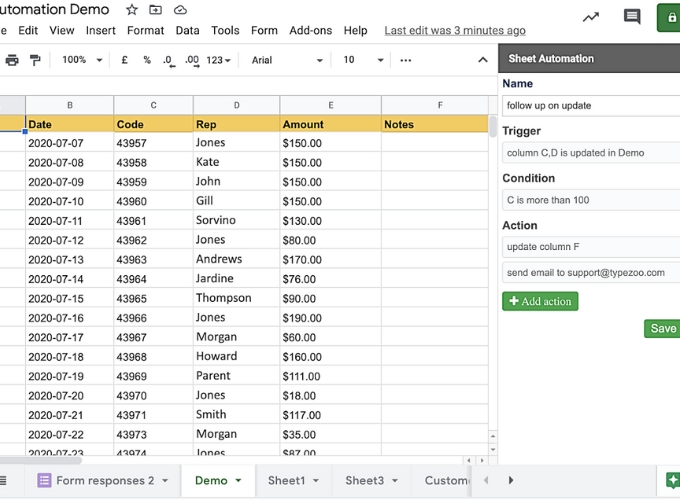Open the comment history icon
Viewport: 680px width, 500px height.
click(x=632, y=17)
